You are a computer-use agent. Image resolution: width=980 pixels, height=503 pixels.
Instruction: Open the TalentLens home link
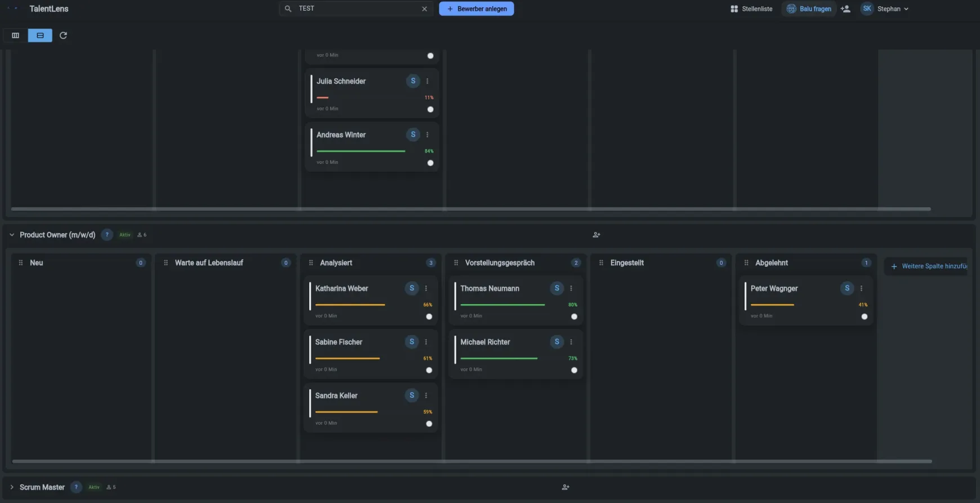(x=49, y=9)
